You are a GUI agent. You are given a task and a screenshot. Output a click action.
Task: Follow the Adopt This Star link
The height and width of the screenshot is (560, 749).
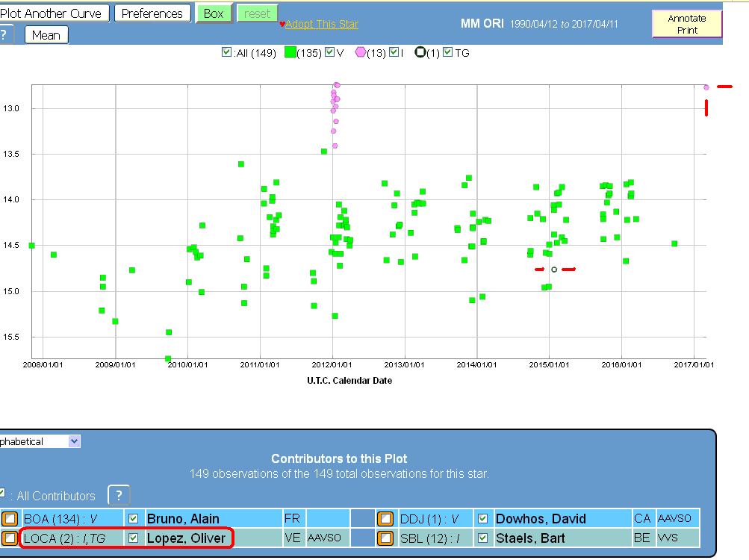321,25
